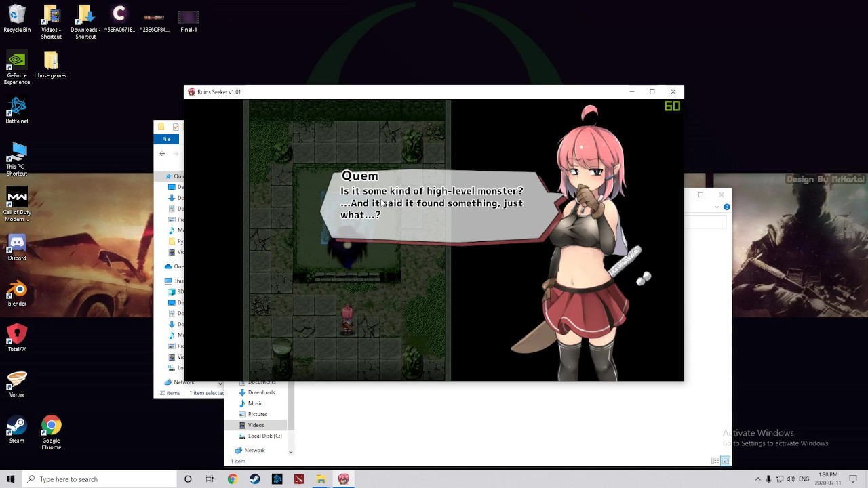
Task: Launch Google Chrome from the desktop
Action: (51, 433)
